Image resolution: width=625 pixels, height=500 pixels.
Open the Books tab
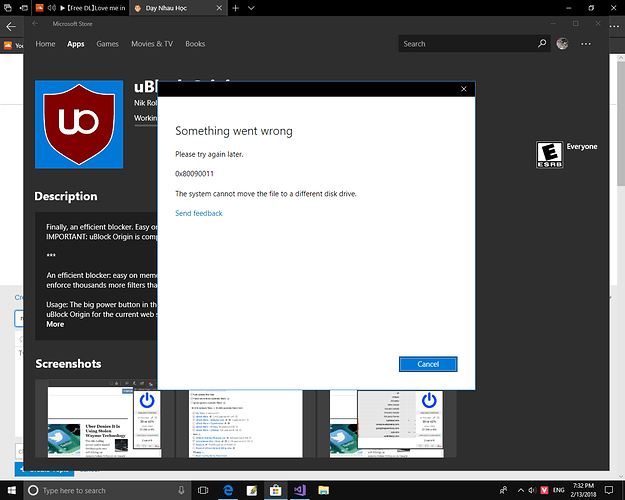[195, 44]
